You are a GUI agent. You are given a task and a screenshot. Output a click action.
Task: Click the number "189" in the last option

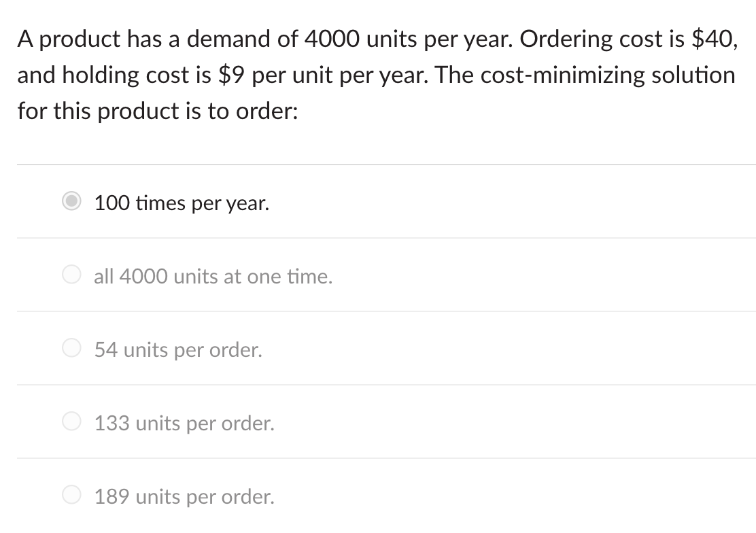[x=112, y=496]
